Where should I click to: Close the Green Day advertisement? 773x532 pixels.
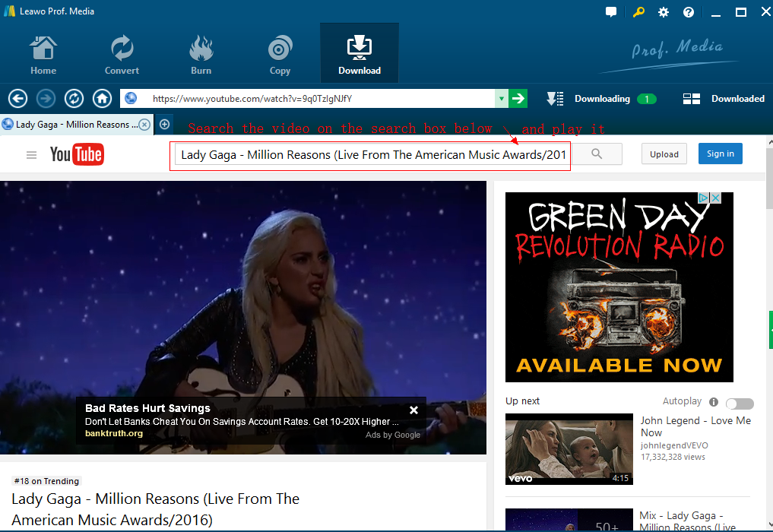click(x=716, y=198)
